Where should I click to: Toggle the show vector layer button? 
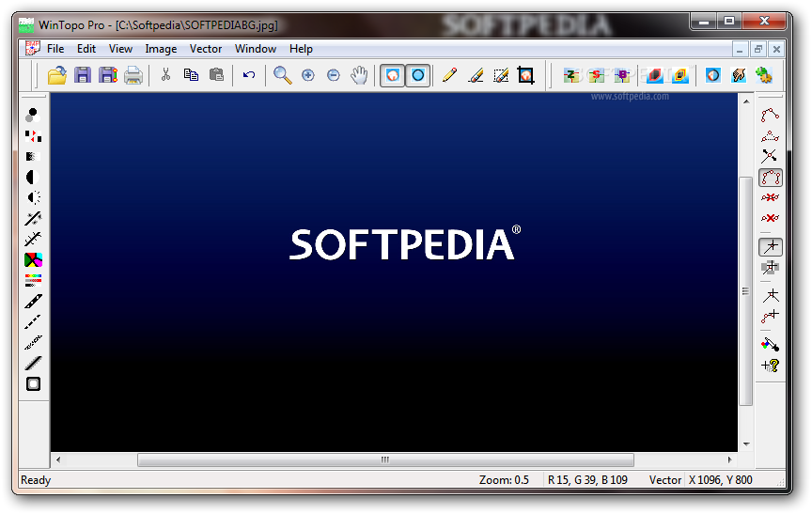pyautogui.click(x=417, y=75)
